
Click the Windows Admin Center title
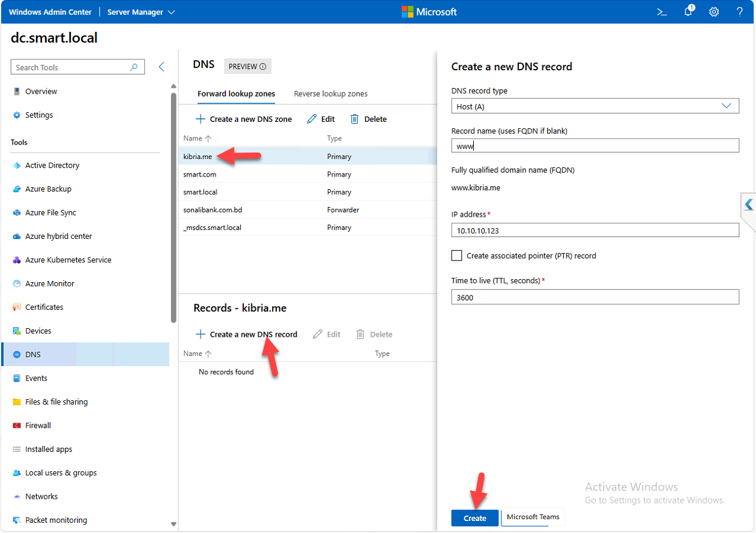tap(50, 12)
